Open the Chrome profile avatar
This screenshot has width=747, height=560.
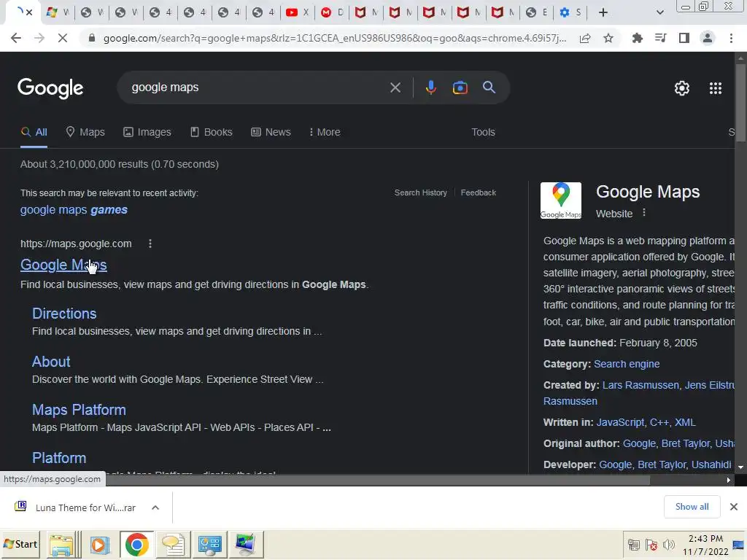point(708,38)
